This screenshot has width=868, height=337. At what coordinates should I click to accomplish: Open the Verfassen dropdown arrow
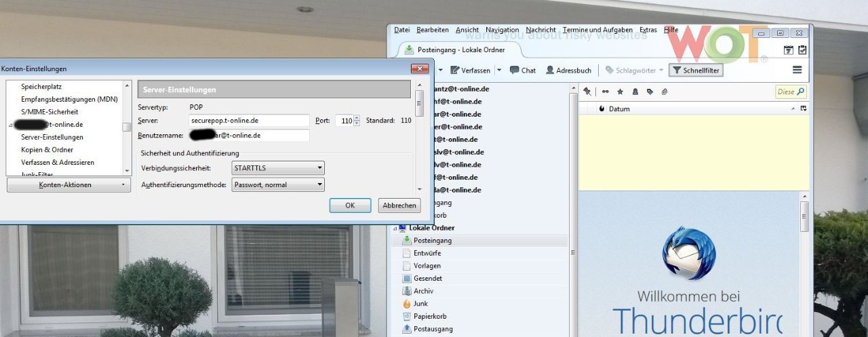499,70
